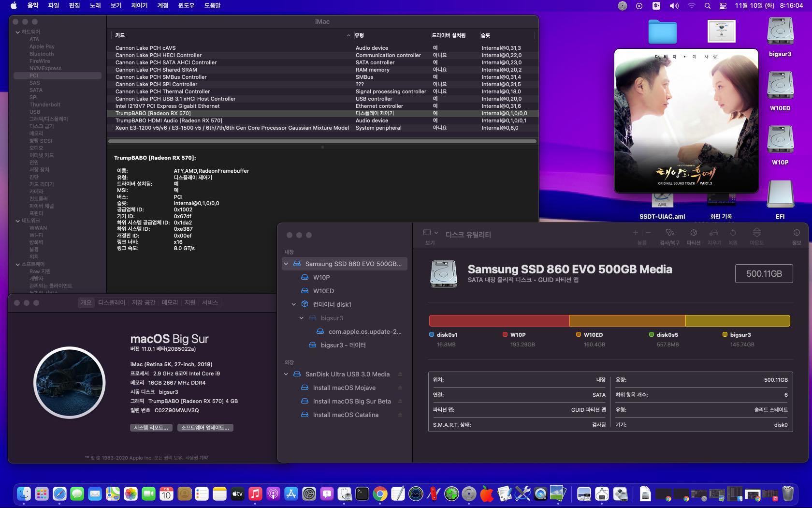Eject the SanDisk Ultra USB 3.0 Media
812x508 pixels.
[x=400, y=374]
